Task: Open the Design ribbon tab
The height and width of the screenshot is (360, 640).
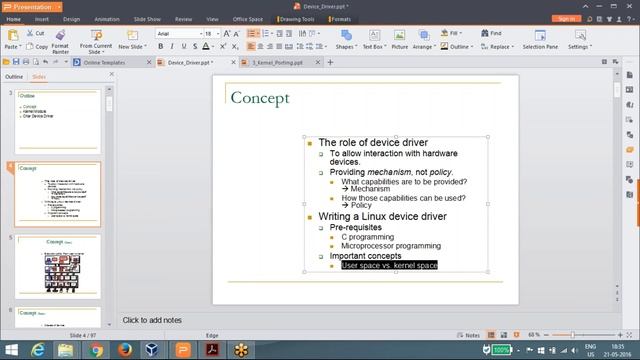Action: (71, 19)
